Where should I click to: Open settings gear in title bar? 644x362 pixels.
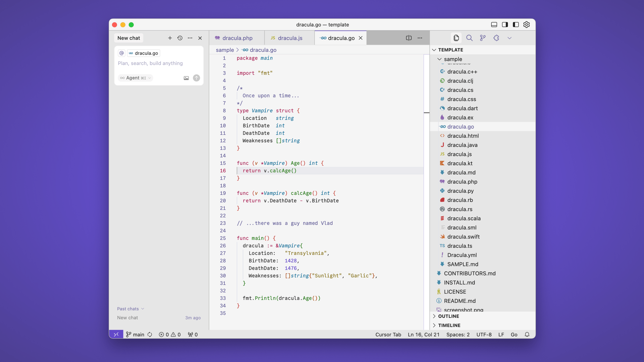coord(527,24)
